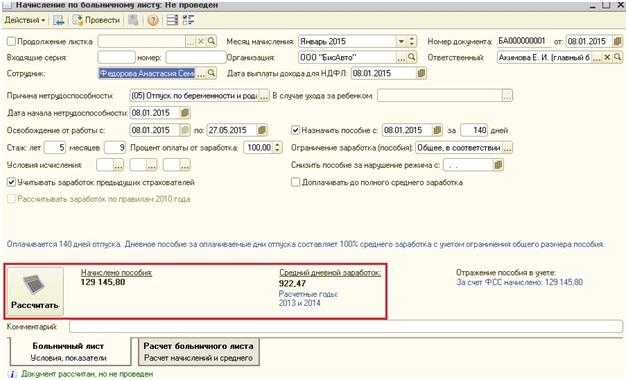Open second Условия исчисления ellipsis button
628x380 pixels.
point(151,165)
